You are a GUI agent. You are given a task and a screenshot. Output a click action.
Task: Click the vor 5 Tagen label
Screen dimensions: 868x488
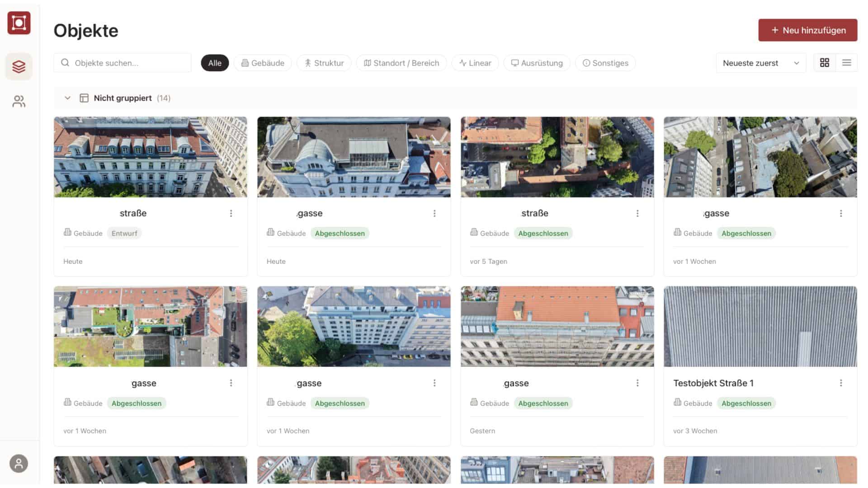point(488,262)
